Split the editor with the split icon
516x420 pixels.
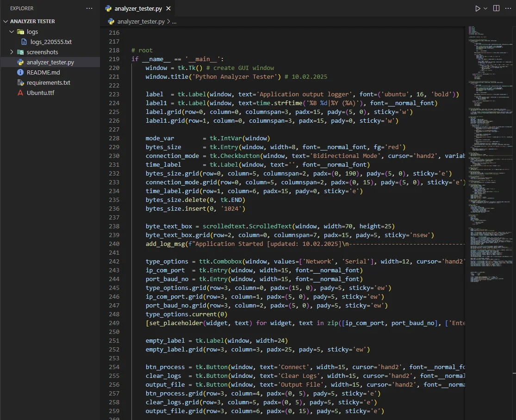click(x=496, y=8)
